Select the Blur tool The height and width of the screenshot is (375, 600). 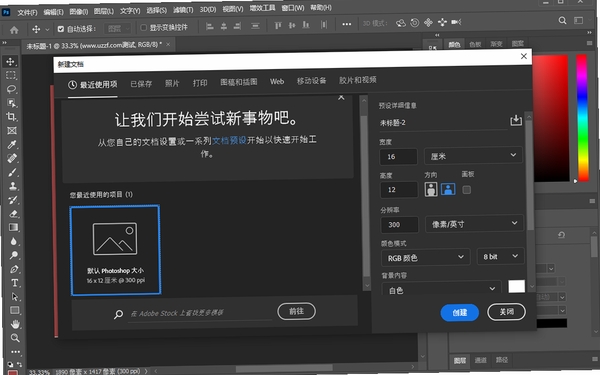click(14, 241)
